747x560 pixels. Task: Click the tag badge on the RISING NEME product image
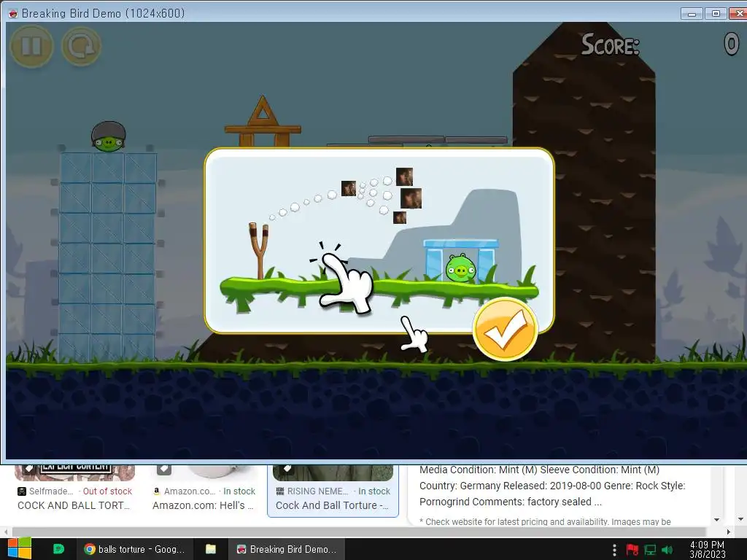[x=286, y=469]
